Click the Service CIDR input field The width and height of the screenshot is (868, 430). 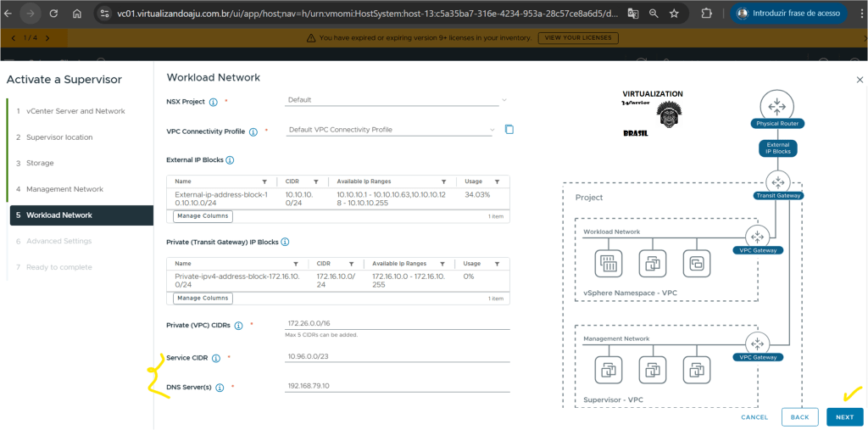click(x=398, y=358)
